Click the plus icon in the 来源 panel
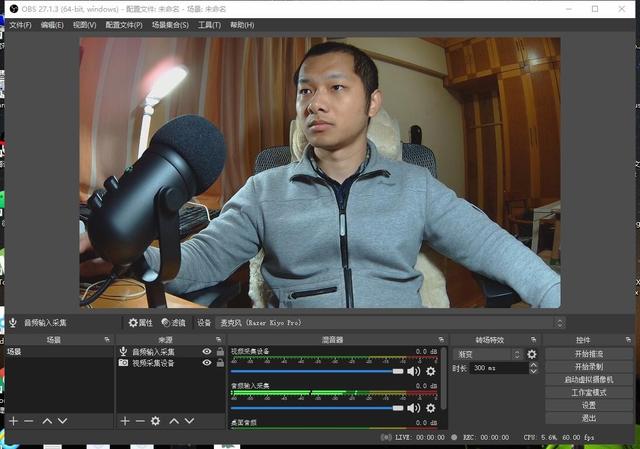The image size is (640, 449). 125,421
